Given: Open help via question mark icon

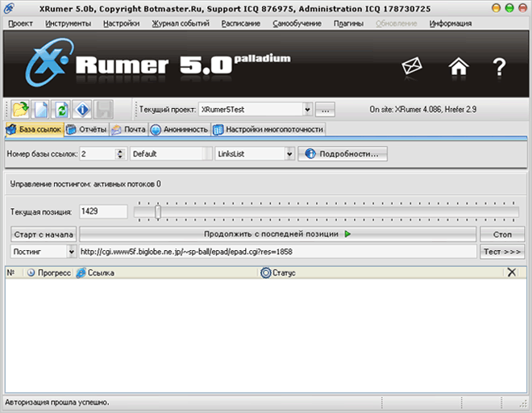Looking at the screenshot, I should coord(499,67).
